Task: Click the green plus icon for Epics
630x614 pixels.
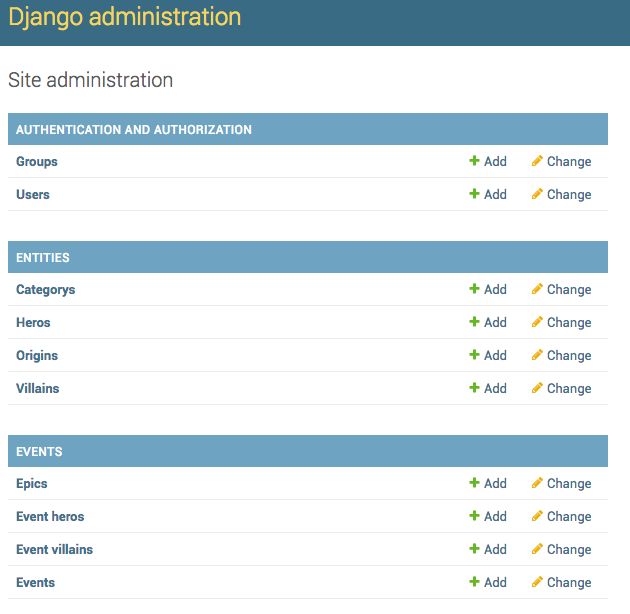Action: pyautogui.click(x=474, y=482)
